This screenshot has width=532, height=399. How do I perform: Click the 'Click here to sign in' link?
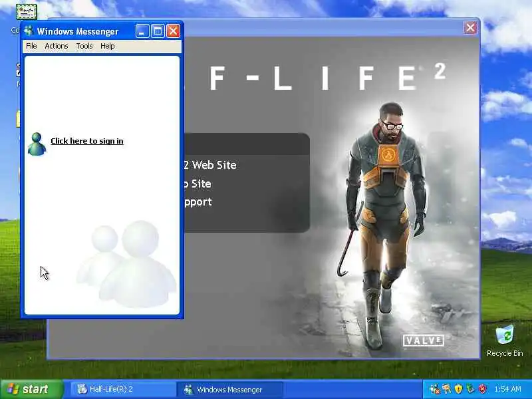[x=87, y=141]
